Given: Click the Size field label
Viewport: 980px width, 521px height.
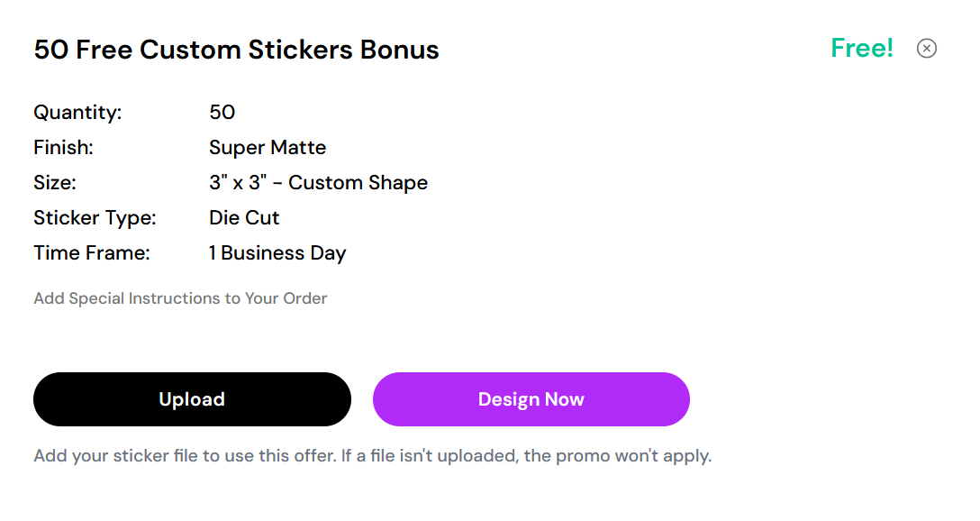Looking at the screenshot, I should (x=55, y=183).
